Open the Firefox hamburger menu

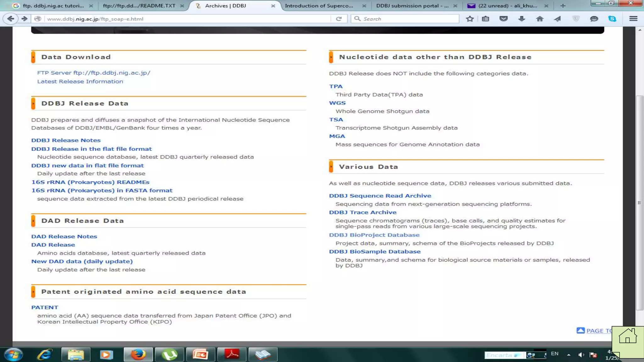tap(633, 19)
